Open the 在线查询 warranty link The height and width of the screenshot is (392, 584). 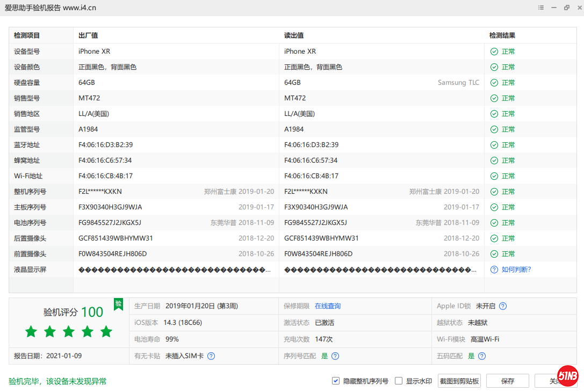pyautogui.click(x=328, y=306)
